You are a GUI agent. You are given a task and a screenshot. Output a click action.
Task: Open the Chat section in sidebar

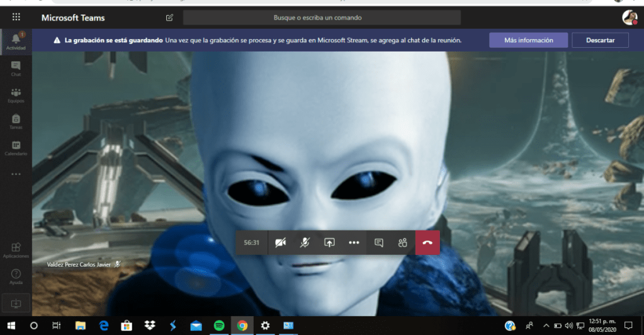[16, 68]
